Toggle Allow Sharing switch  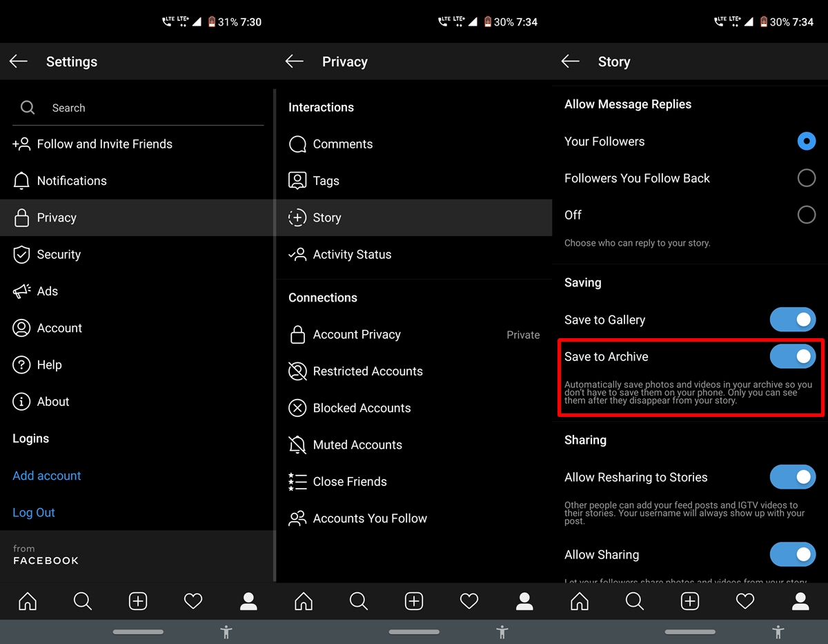[x=793, y=554]
